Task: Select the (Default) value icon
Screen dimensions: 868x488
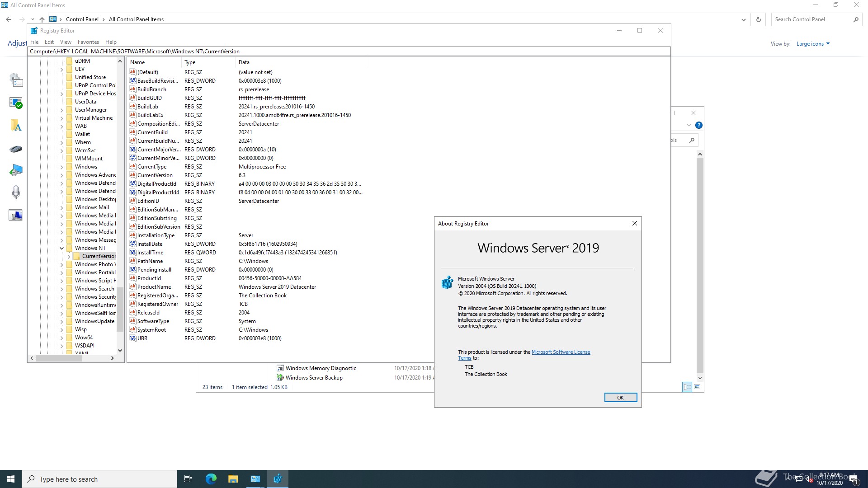Action: coord(133,72)
